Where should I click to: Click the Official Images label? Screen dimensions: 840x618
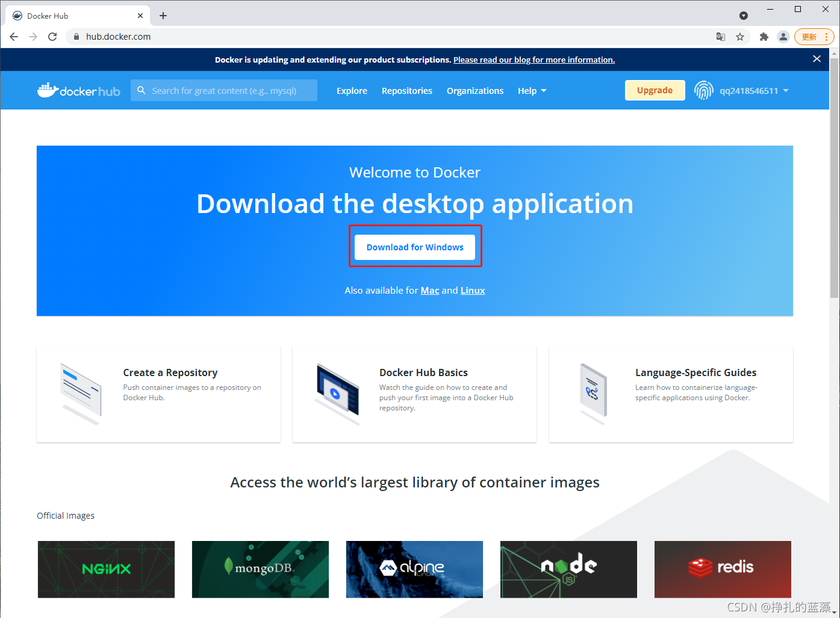pos(66,516)
